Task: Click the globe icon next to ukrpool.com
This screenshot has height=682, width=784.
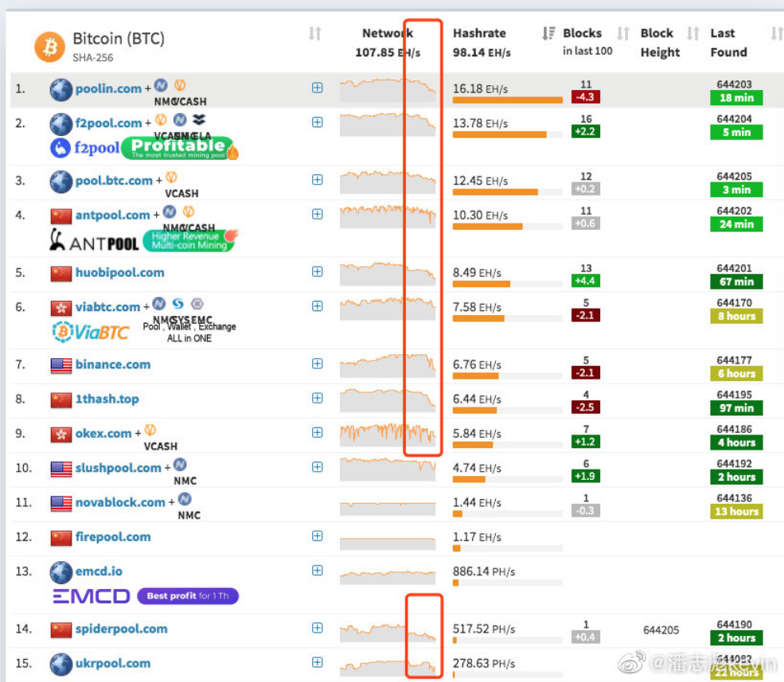Action: [61, 664]
